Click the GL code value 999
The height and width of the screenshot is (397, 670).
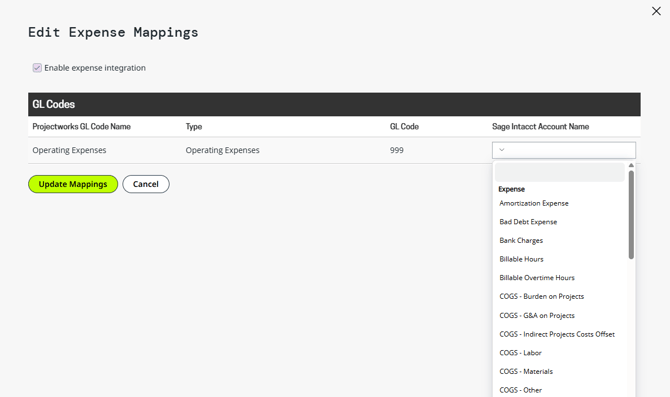pos(397,150)
